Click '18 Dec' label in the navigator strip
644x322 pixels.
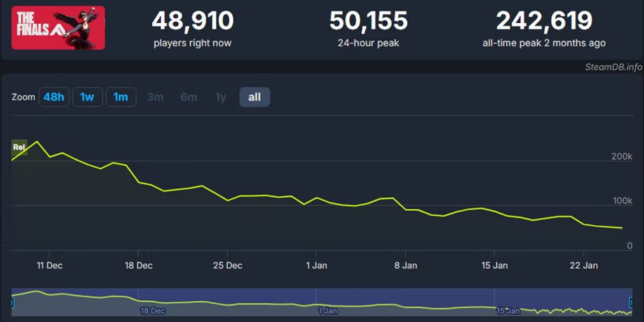pos(152,311)
